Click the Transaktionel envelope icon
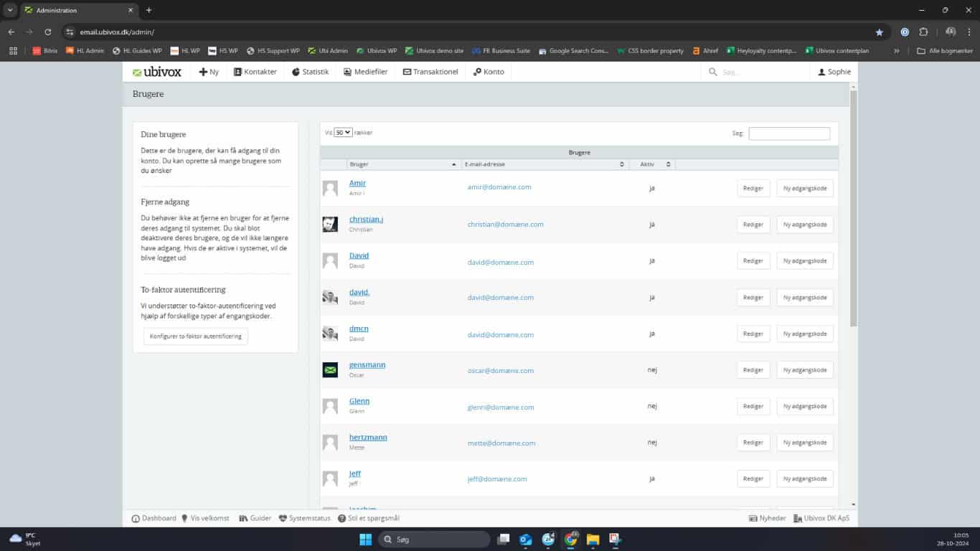The width and height of the screenshot is (980, 551). (407, 72)
